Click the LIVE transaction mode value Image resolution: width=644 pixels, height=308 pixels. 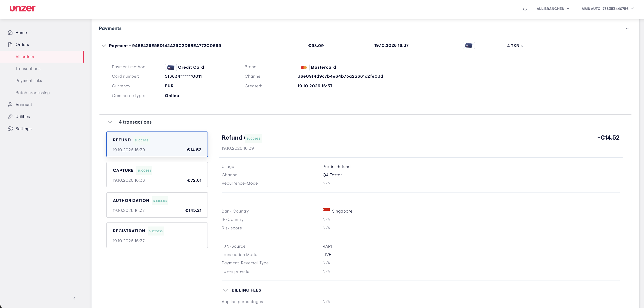327,255
